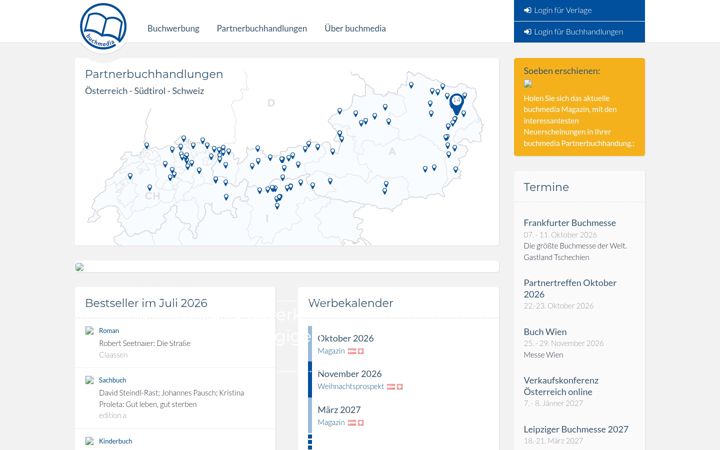Open the broken image under Soeben erschienen
The height and width of the screenshot is (450, 720).
point(528,84)
